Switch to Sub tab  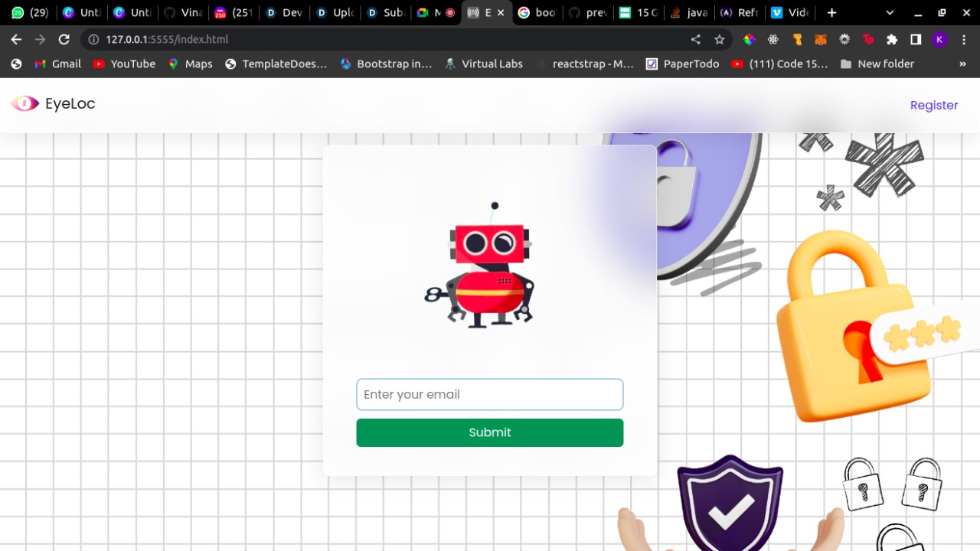[x=384, y=13]
